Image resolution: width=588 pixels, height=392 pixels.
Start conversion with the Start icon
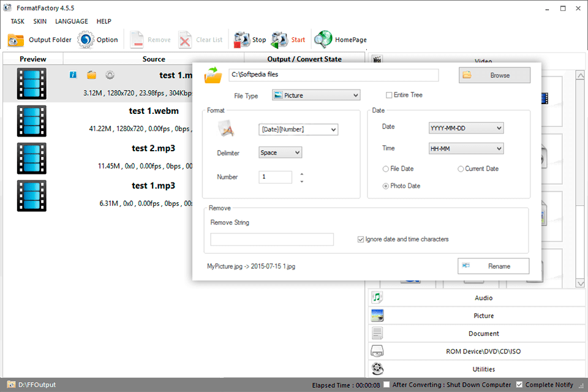tap(279, 40)
